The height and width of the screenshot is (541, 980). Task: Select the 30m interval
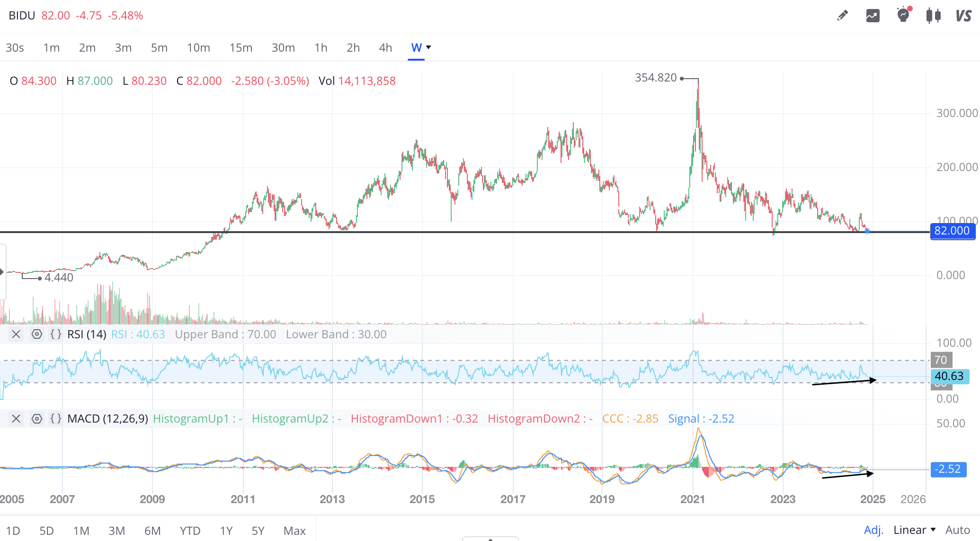[x=283, y=47]
